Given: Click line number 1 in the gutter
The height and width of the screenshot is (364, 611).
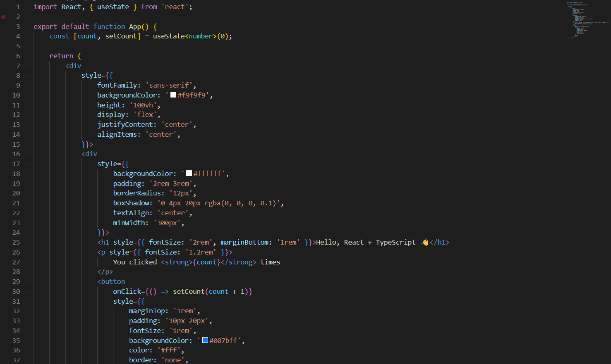Looking at the screenshot, I should pos(18,7).
